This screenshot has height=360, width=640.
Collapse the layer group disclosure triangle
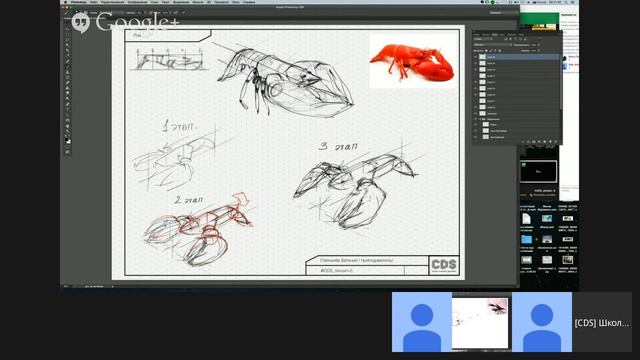480,119
